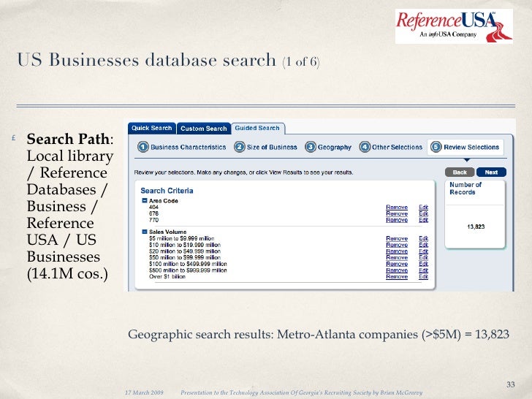Remove $500 million to $999.999 million range
Image resolution: width=532 pixels, height=399 pixels.
(x=397, y=270)
